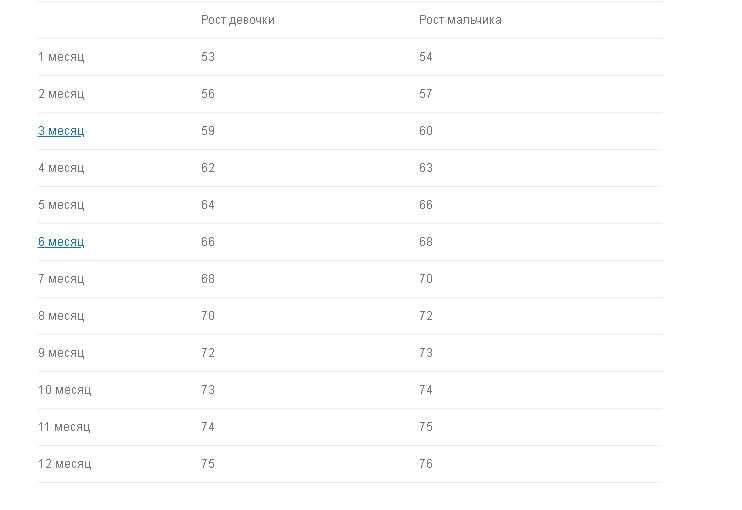
Task: Select the "12 месяц" row label
Action: tap(65, 464)
